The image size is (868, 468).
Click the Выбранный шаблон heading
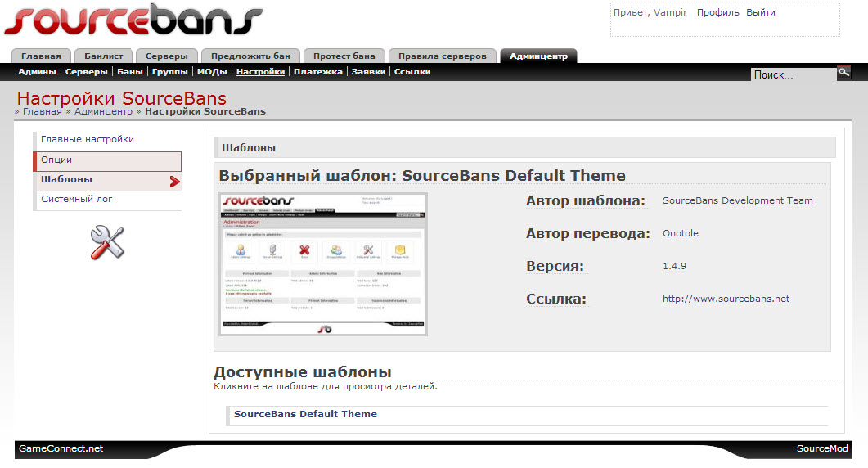[422, 175]
